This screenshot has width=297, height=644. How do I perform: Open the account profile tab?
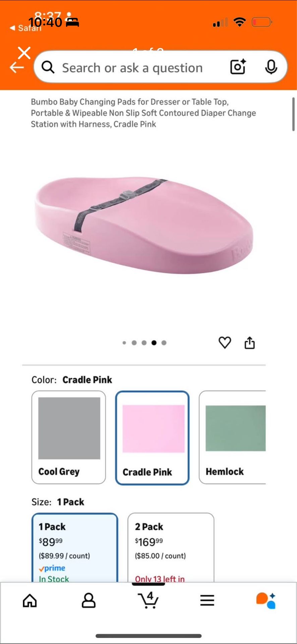(88, 600)
